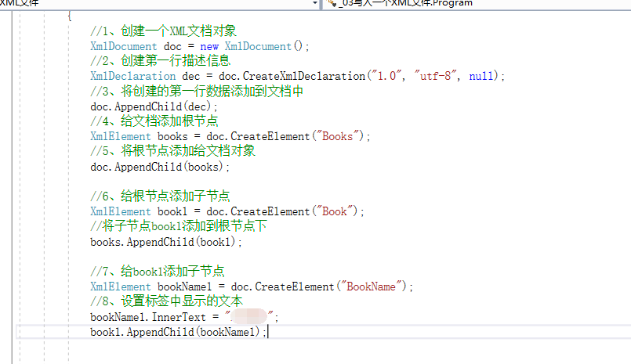
Task: Click the "utf-8" string literal
Action: [x=435, y=76]
